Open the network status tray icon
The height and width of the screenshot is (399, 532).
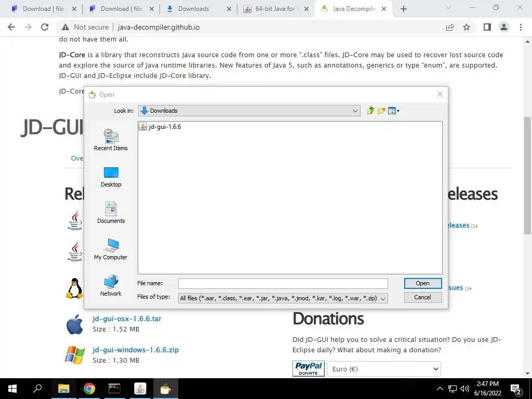453,389
